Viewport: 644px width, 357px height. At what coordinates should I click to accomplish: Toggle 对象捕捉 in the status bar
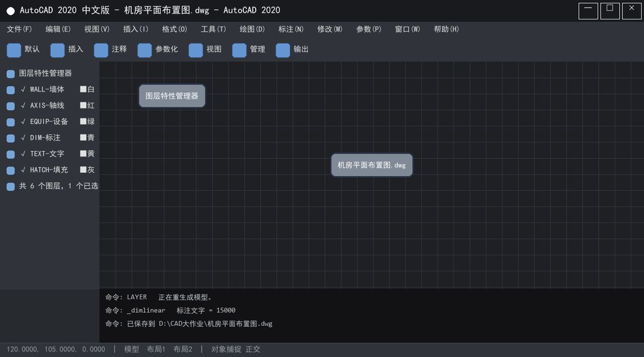pyautogui.click(x=227, y=349)
